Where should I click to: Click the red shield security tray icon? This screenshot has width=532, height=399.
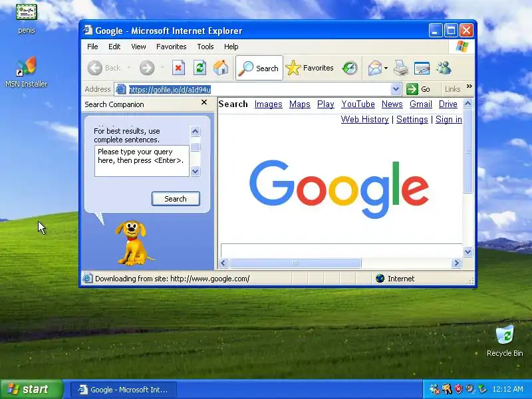459,389
